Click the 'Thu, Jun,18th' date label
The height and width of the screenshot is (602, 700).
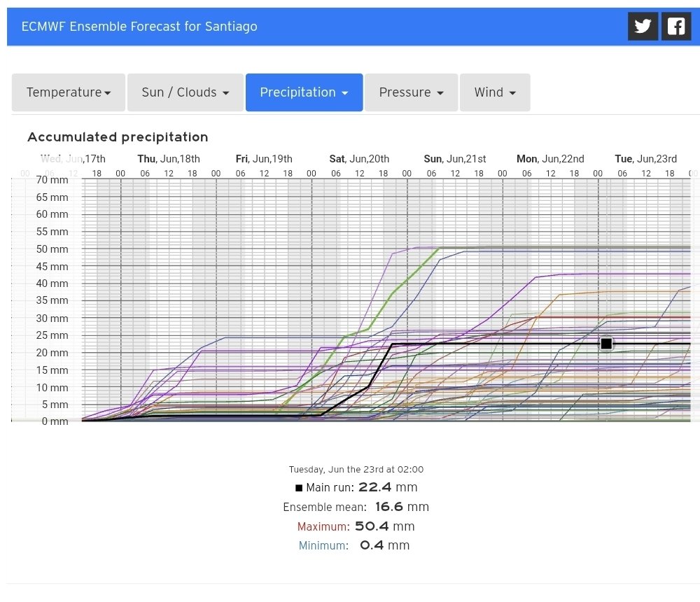169,159
